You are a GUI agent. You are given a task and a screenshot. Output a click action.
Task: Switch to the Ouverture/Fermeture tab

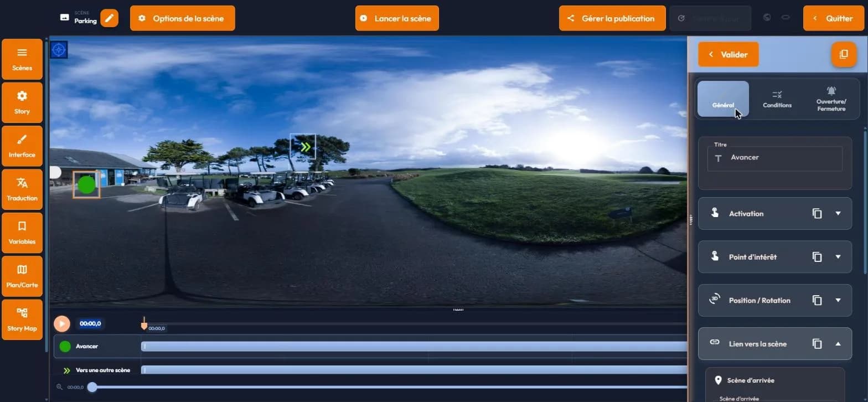pos(831,99)
